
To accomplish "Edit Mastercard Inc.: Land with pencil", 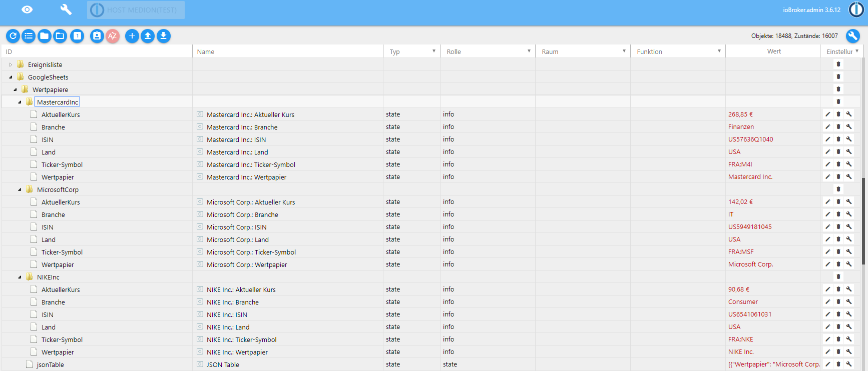I will coord(828,151).
